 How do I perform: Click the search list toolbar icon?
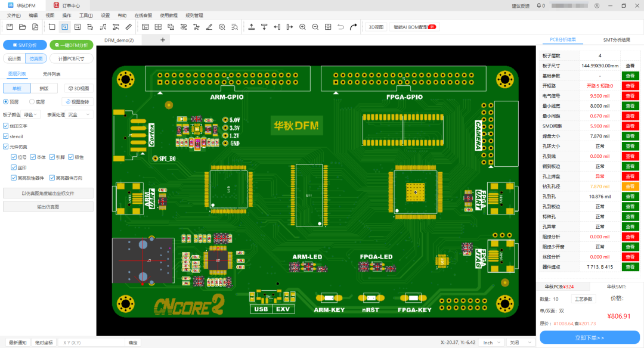click(x=234, y=27)
